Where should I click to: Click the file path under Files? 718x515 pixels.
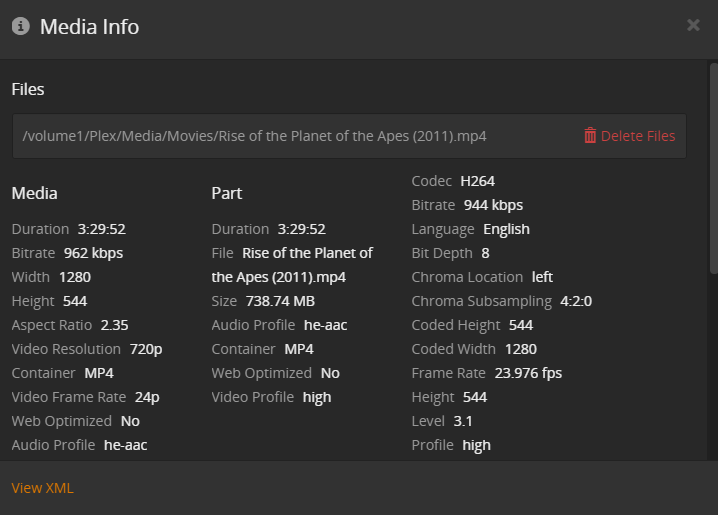[x=254, y=136]
